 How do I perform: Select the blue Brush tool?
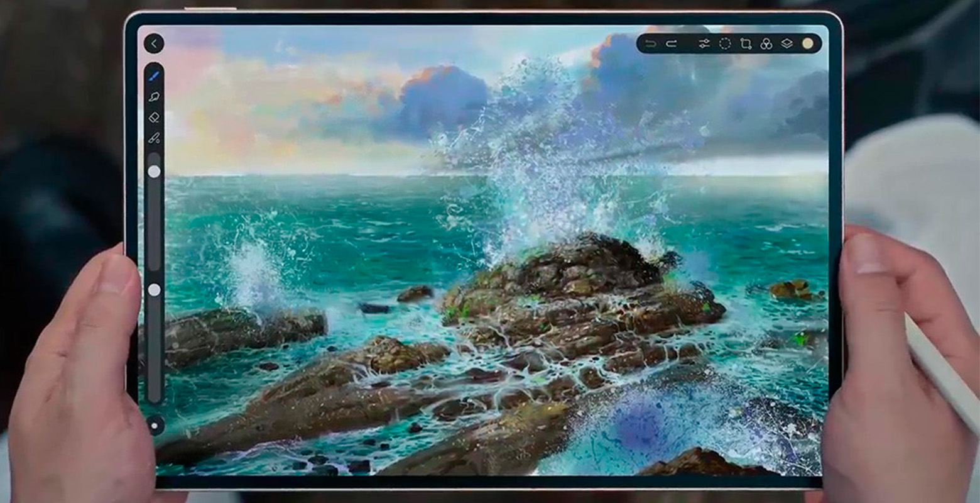pyautogui.click(x=154, y=76)
